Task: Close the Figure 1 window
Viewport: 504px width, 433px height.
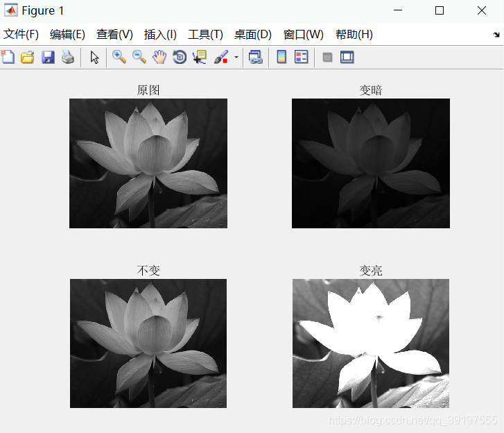Action: tap(482, 10)
